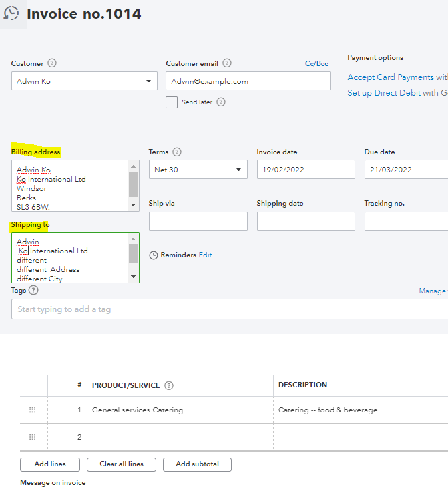This screenshot has width=448, height=491.
Task: Click the Tags input field
Action: coord(226,309)
